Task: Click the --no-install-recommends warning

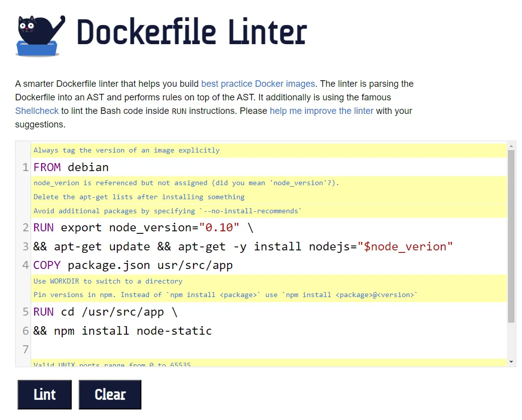Action: tap(269, 211)
